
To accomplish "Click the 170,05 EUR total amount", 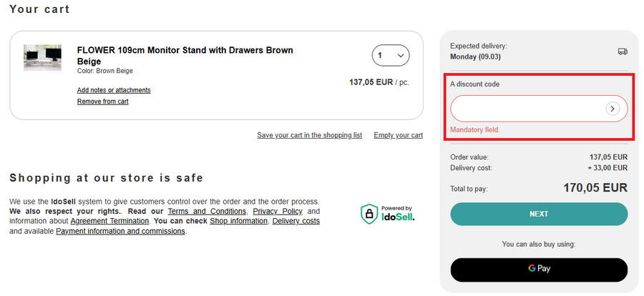I will click(595, 188).
